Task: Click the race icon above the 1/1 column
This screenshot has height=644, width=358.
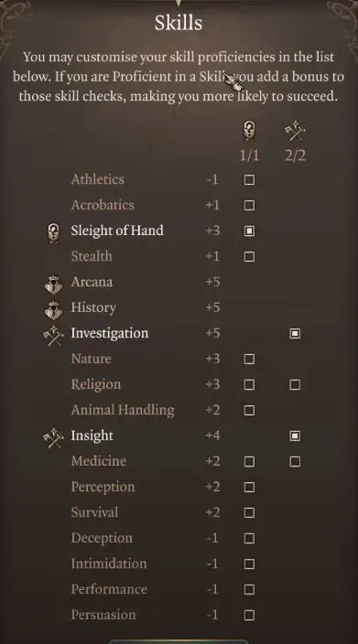Action: click(249, 131)
